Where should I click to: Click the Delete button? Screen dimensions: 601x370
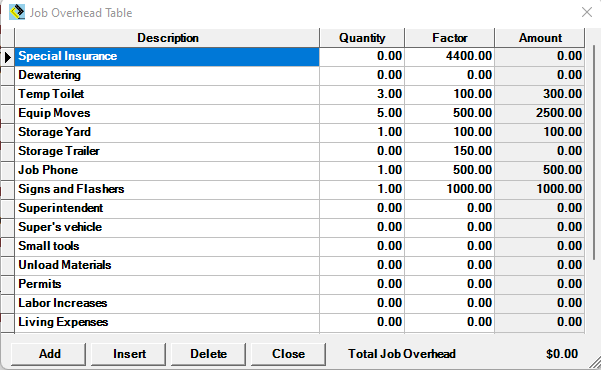(208, 354)
